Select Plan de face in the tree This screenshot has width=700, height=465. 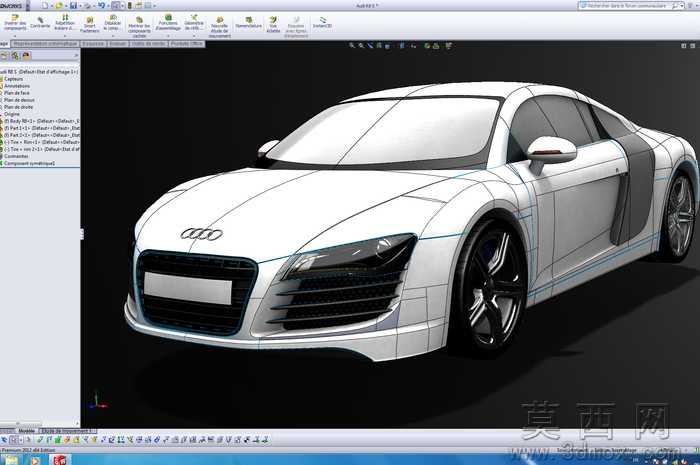pyautogui.click(x=17, y=93)
